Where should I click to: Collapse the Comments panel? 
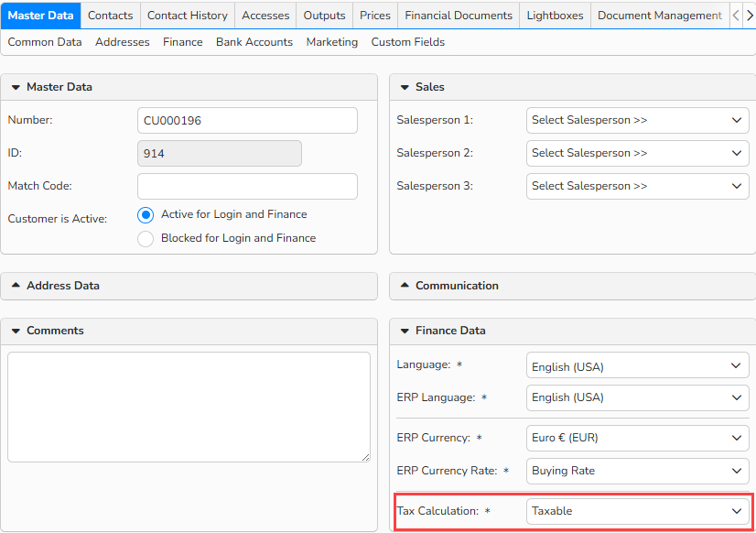tap(16, 331)
